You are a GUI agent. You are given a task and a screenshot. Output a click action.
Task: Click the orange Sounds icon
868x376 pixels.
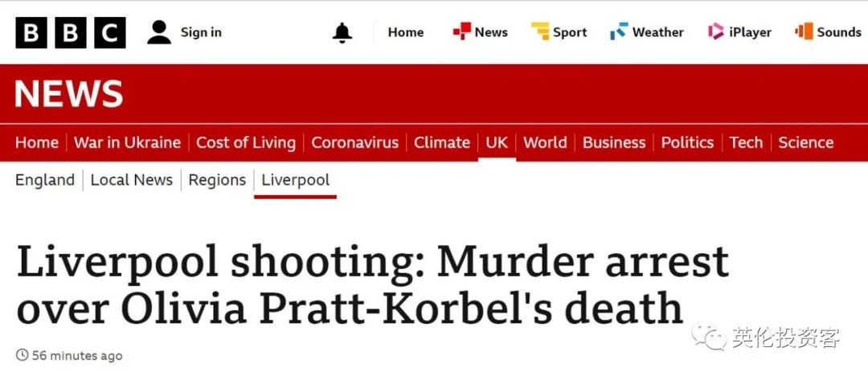pyautogui.click(x=804, y=31)
